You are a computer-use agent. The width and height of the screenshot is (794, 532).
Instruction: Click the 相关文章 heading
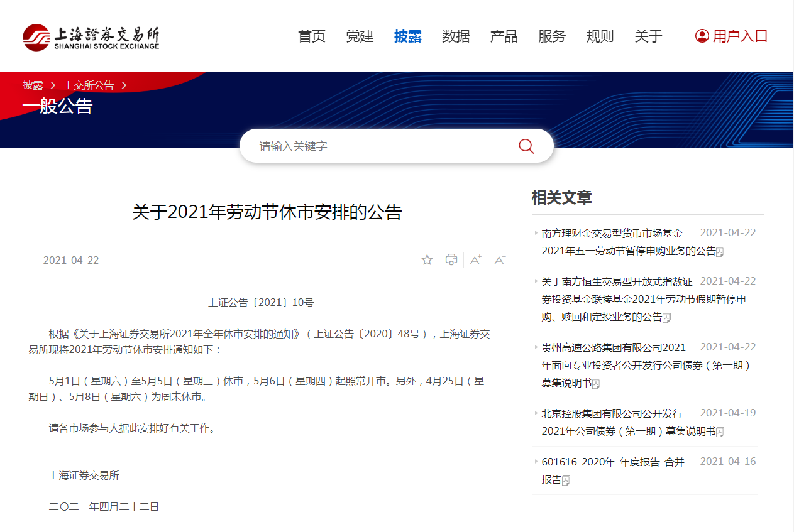[561, 197]
